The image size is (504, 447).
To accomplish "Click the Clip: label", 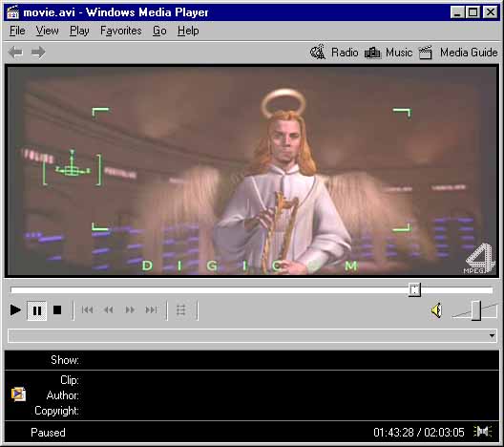I will coord(70,380).
